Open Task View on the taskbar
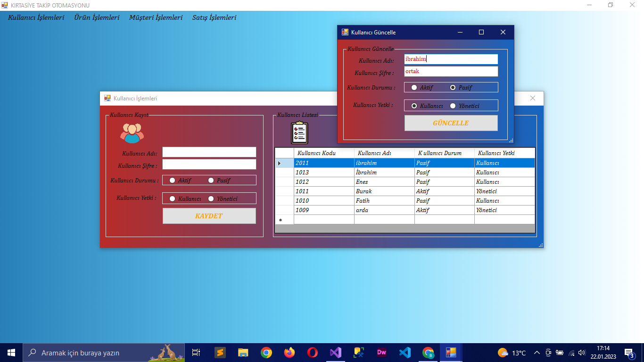Viewport: 644px width, 362px height. click(x=196, y=353)
